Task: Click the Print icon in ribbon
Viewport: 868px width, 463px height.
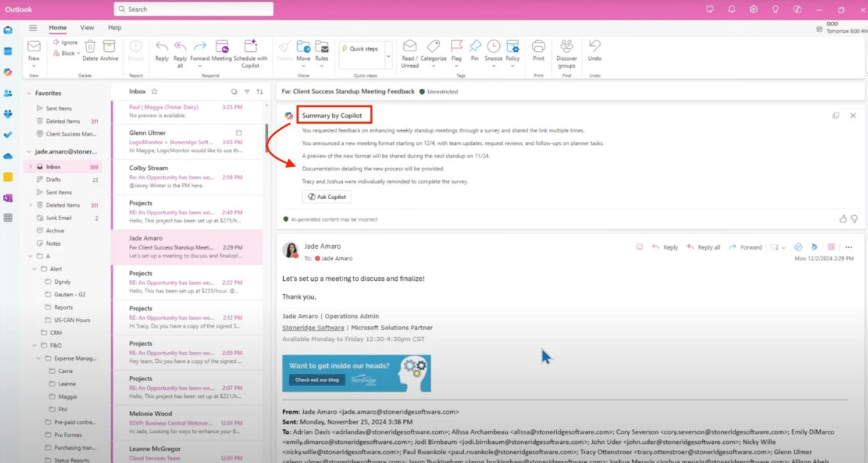Action: (x=539, y=46)
